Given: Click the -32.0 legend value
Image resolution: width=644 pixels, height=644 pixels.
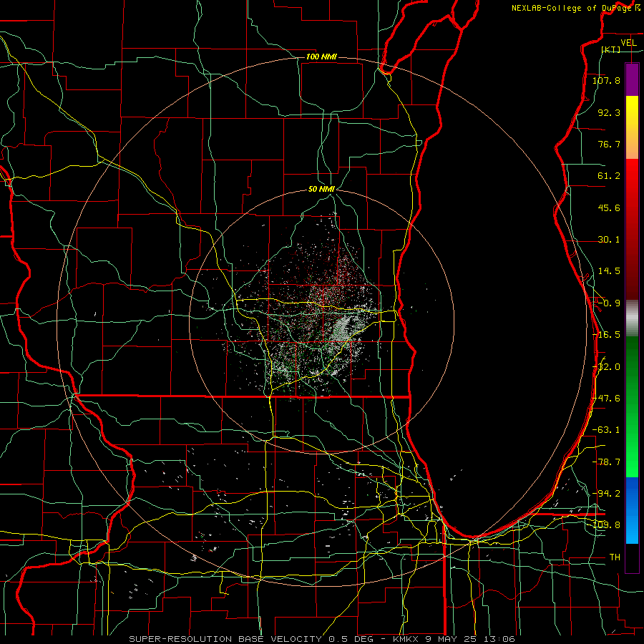Looking at the screenshot, I should (x=606, y=367).
